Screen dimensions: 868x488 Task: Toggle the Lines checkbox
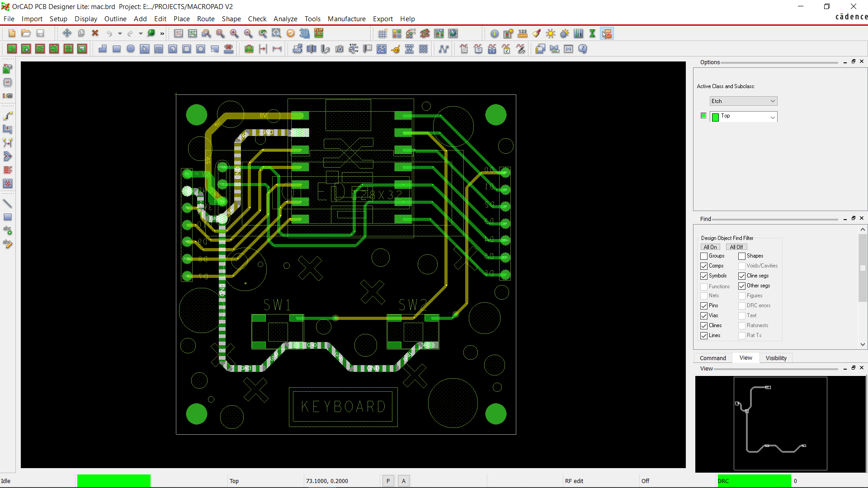pos(704,336)
